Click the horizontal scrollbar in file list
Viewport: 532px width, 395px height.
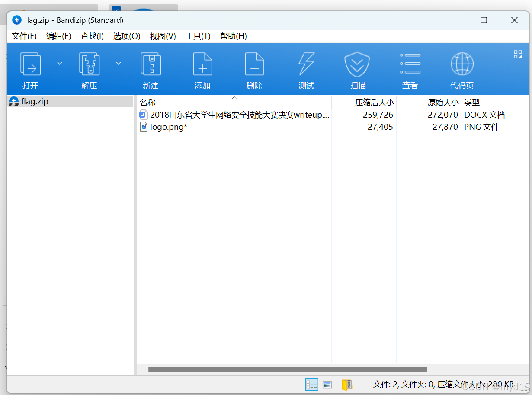(x=287, y=369)
